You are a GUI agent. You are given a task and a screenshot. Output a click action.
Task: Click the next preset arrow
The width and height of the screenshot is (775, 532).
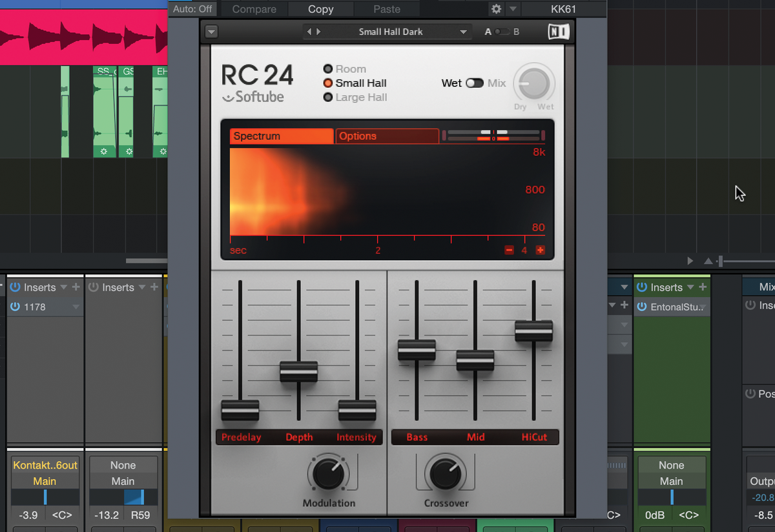click(317, 31)
